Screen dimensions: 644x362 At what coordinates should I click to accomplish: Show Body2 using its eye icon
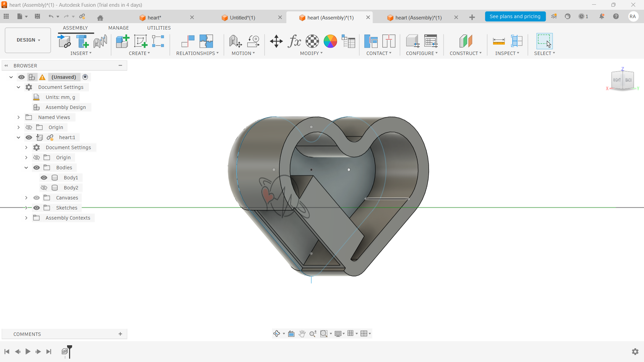pos(44,188)
